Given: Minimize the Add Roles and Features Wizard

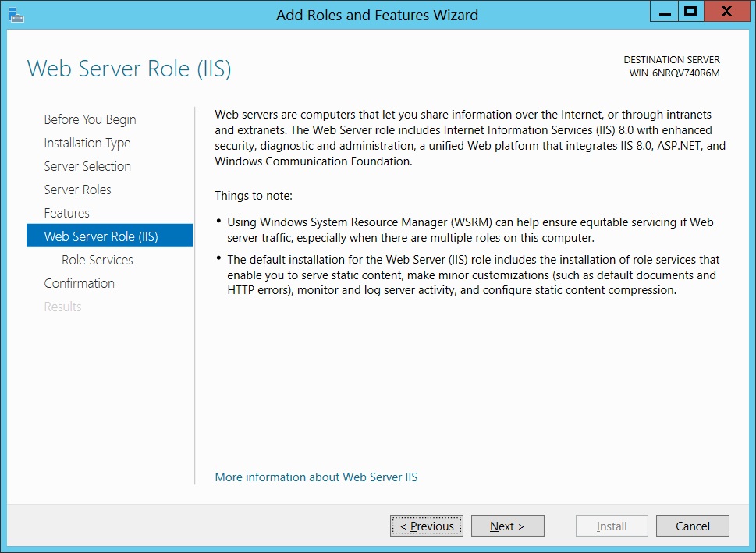Looking at the screenshot, I should coord(665,11).
